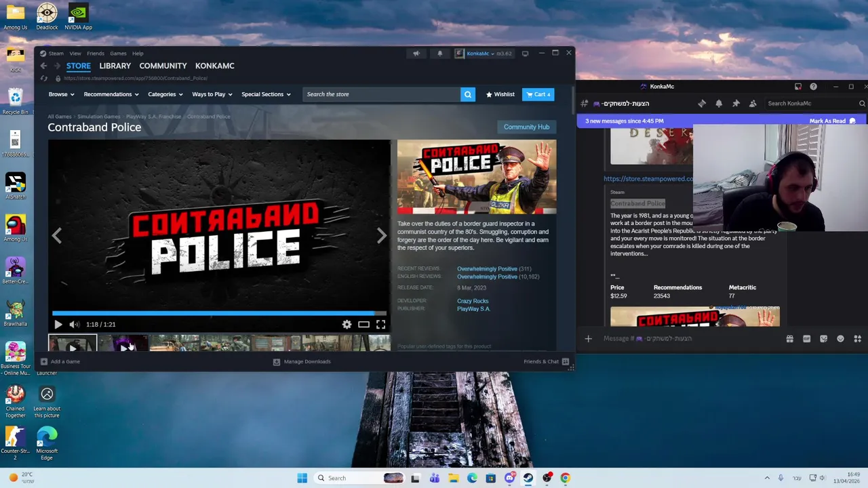Mute the trailer volume speaker icon
The width and height of the screenshot is (868, 488).
(x=74, y=325)
